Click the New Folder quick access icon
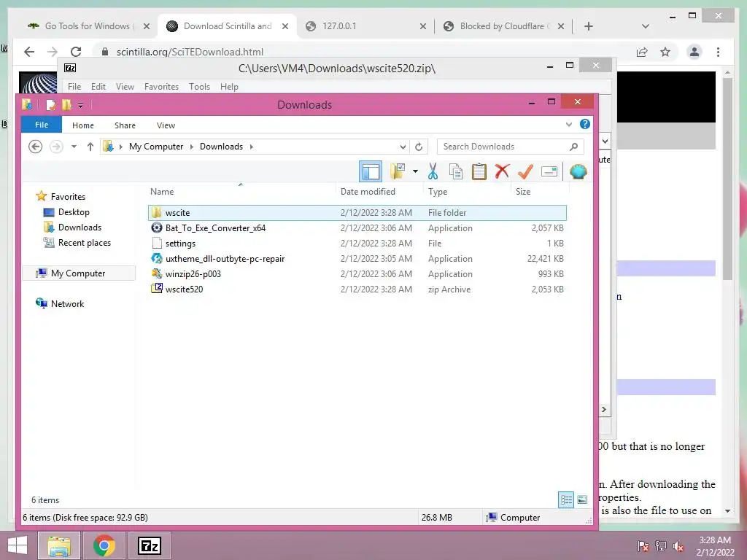 point(66,104)
